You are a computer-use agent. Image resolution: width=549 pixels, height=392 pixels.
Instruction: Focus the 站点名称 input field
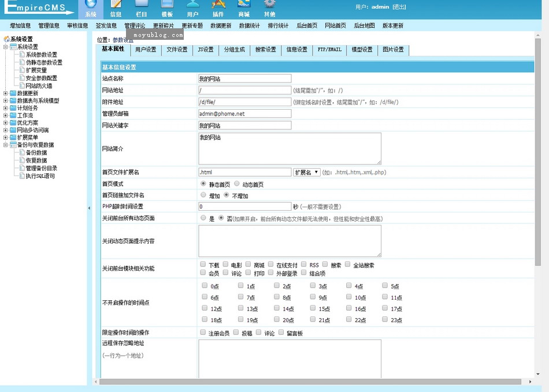[245, 79]
